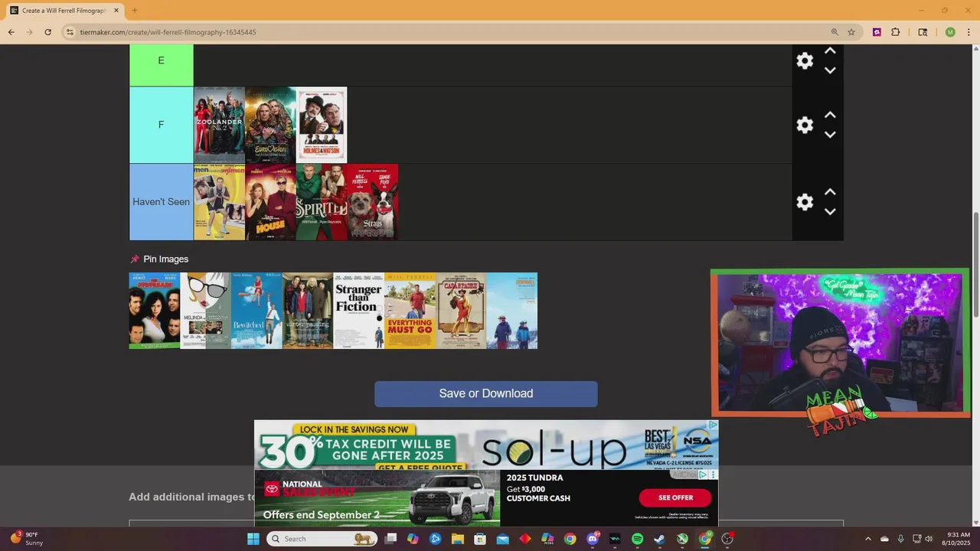980x551 pixels.
Task: Click the tiermaker.com address bar URL
Action: [168, 32]
